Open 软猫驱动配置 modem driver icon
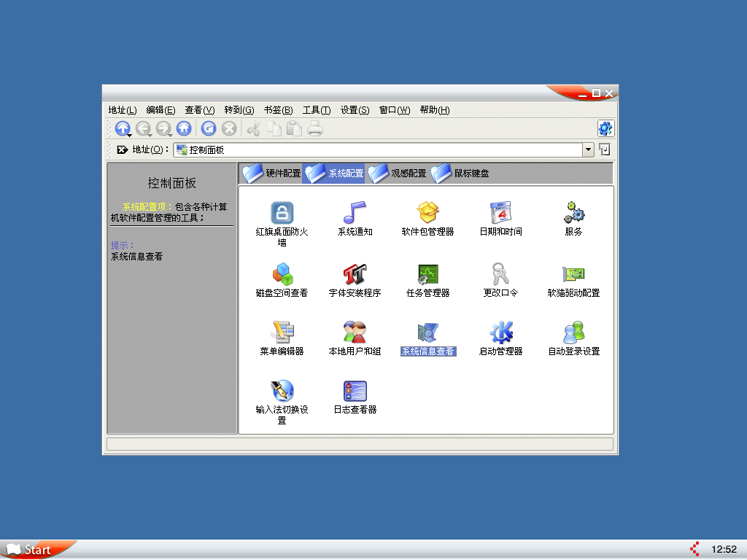 click(x=573, y=274)
